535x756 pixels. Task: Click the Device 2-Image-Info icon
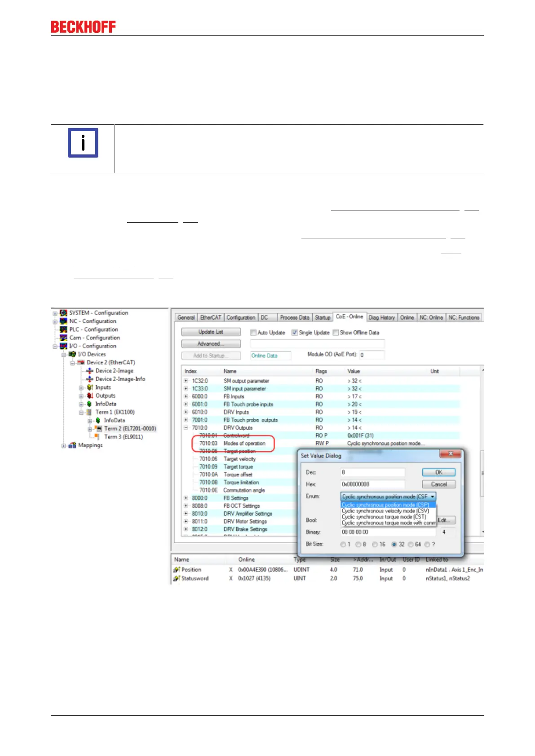pos(89,379)
